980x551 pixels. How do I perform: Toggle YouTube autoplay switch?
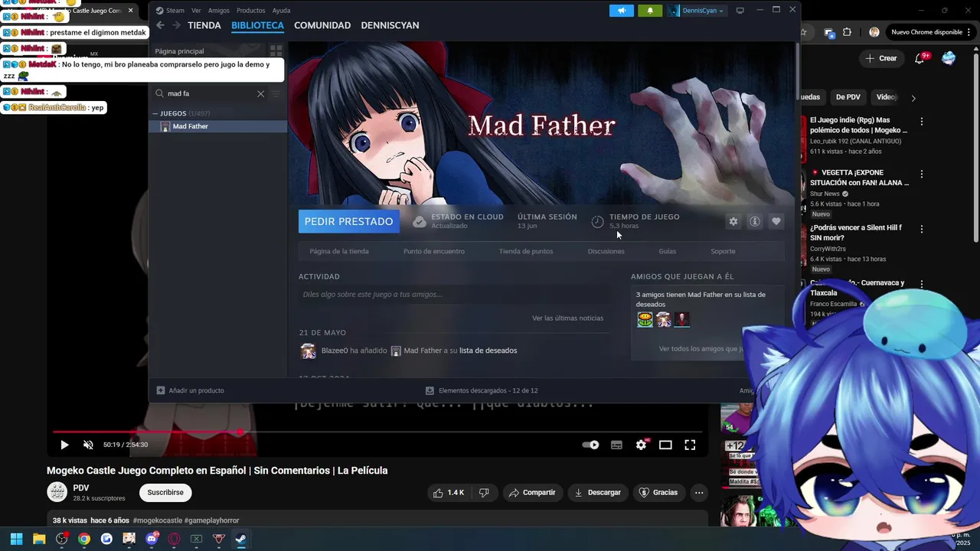590,445
